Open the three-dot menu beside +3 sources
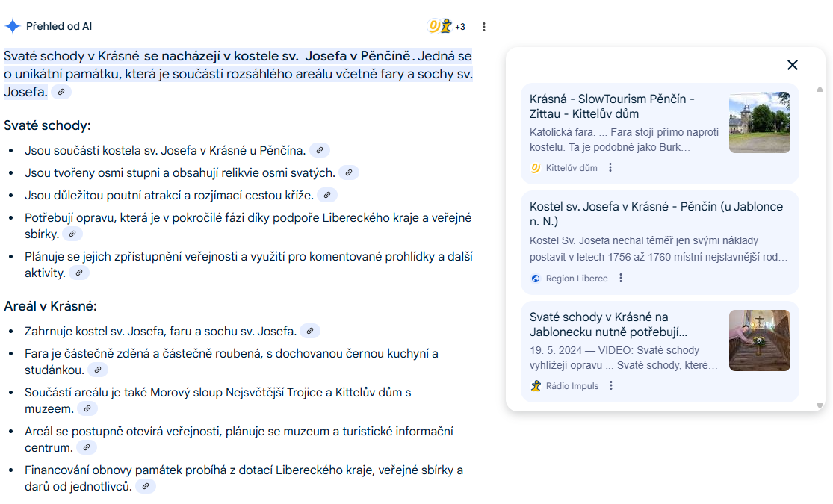 (484, 27)
